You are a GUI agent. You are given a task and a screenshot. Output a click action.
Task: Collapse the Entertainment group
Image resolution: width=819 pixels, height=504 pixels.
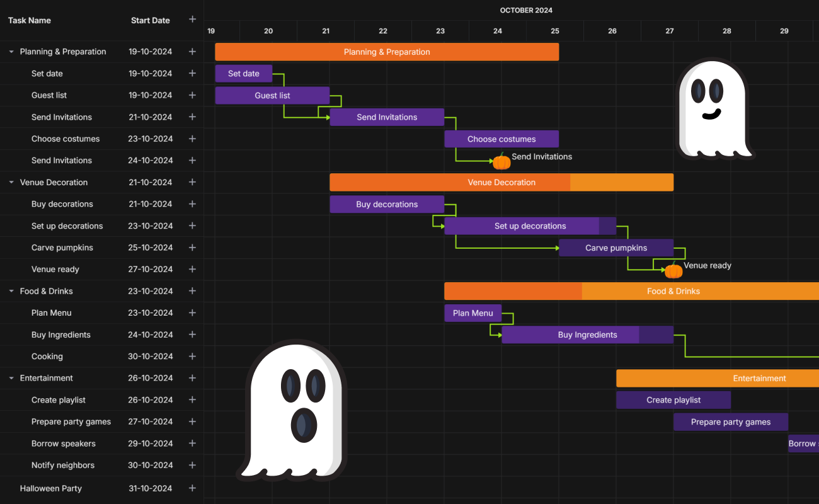11,378
